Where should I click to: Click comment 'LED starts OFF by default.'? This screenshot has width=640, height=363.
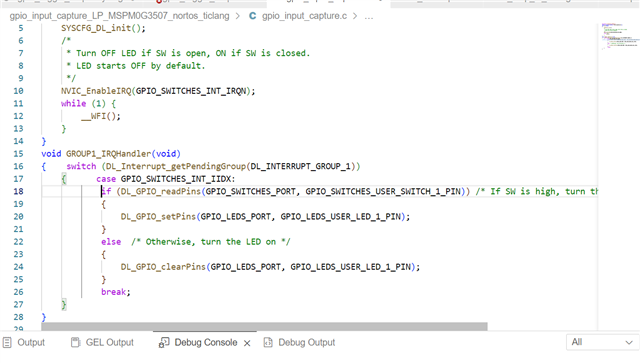tap(140, 66)
